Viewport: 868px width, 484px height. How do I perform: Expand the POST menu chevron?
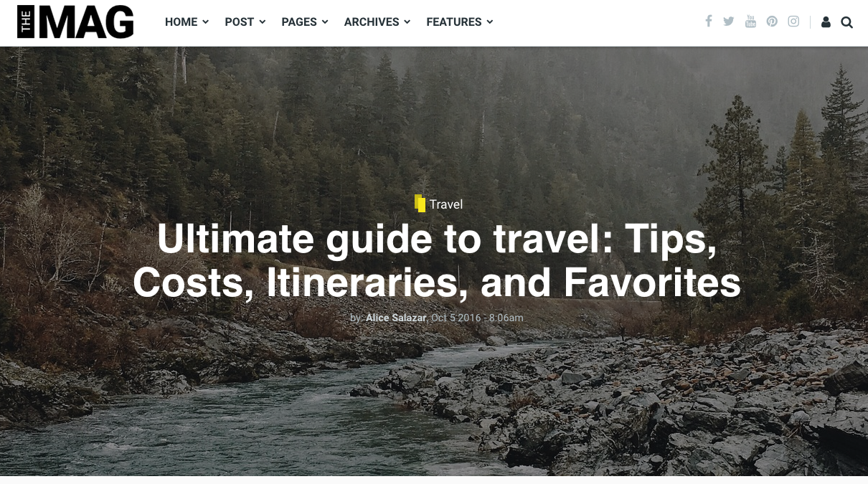click(262, 22)
